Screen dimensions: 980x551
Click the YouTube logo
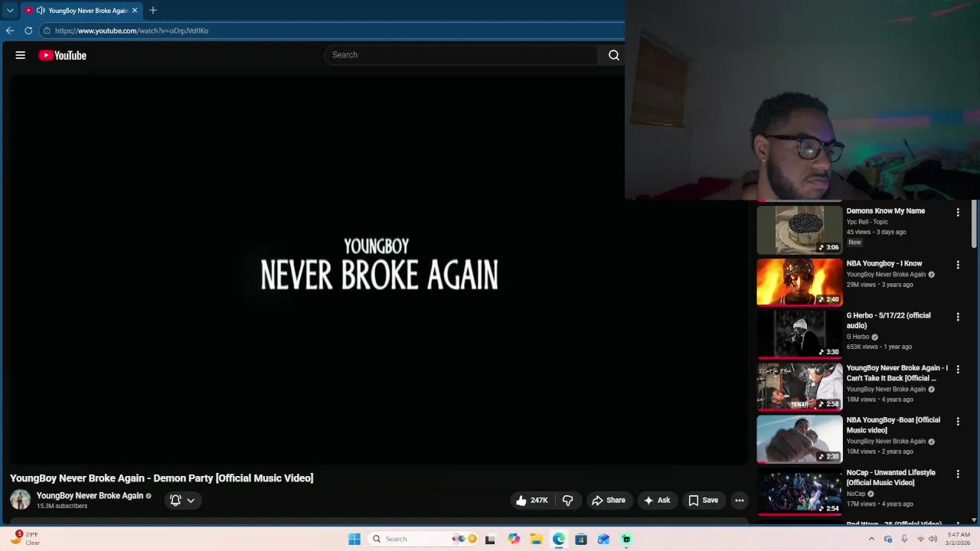click(x=63, y=55)
